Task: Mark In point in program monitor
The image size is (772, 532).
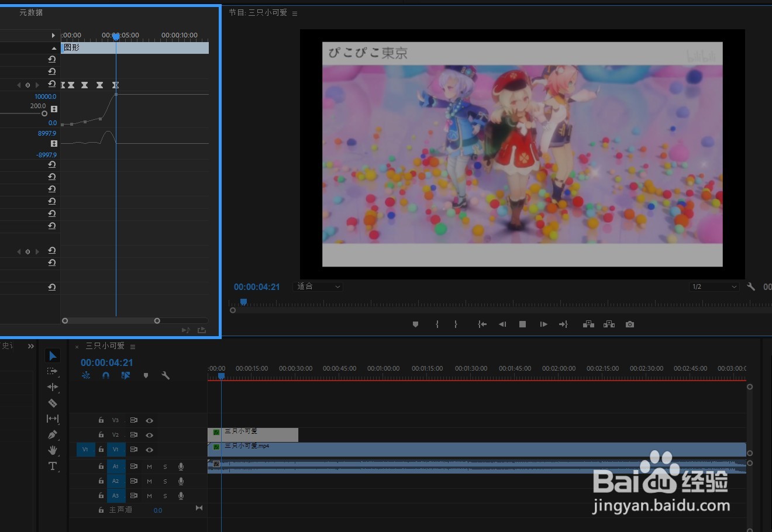Action: 437,324
